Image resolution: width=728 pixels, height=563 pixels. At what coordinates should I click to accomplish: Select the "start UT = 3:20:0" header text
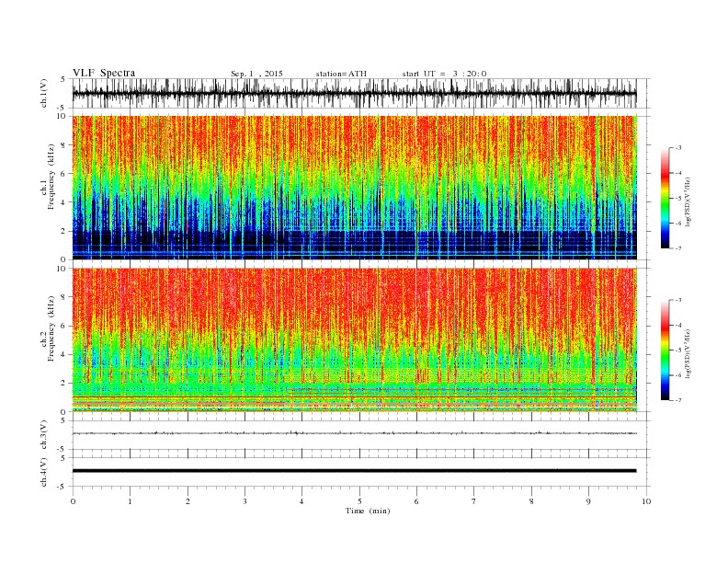coord(444,74)
